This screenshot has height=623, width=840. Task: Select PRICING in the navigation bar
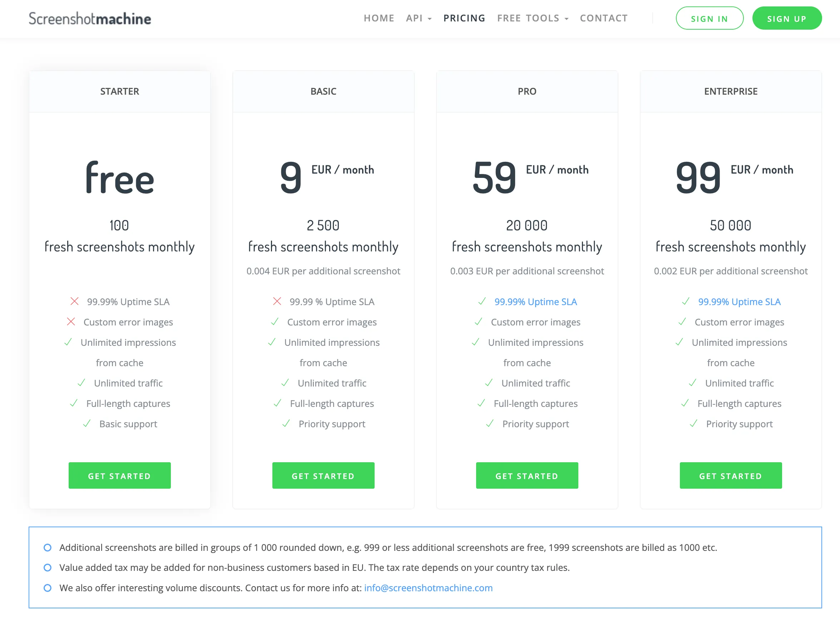coord(464,18)
